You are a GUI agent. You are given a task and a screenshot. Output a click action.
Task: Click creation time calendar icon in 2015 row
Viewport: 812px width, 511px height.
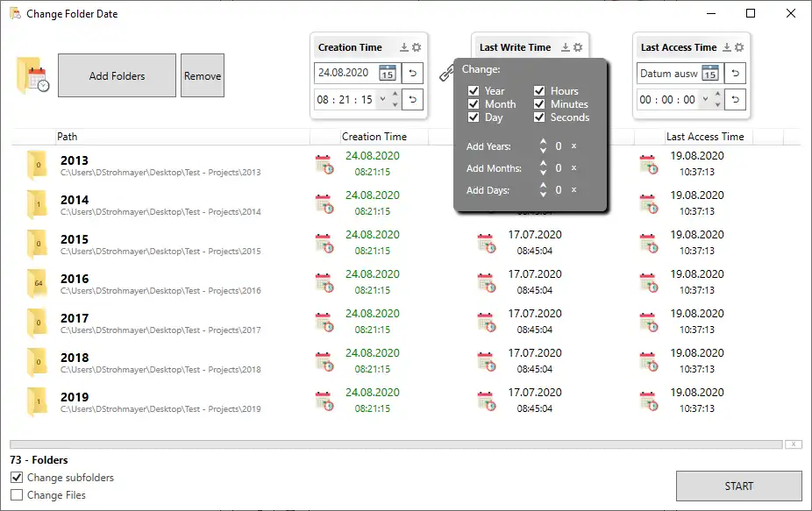tap(324, 244)
